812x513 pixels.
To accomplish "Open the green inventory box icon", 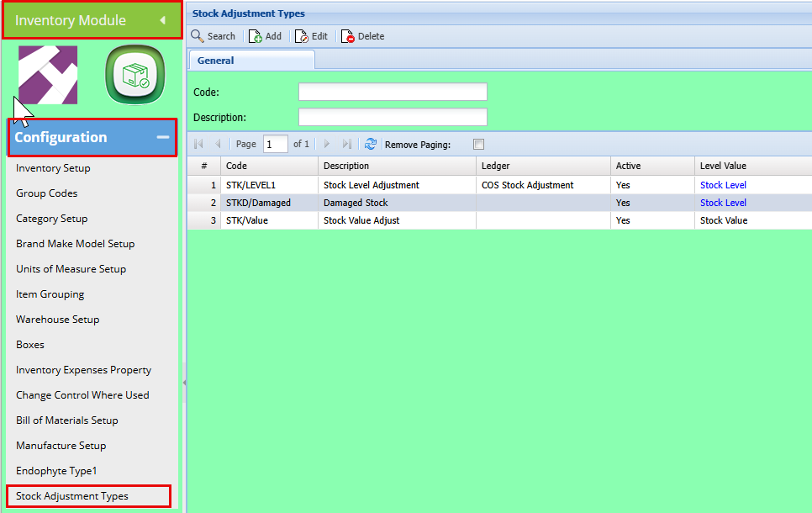I will [x=133, y=76].
